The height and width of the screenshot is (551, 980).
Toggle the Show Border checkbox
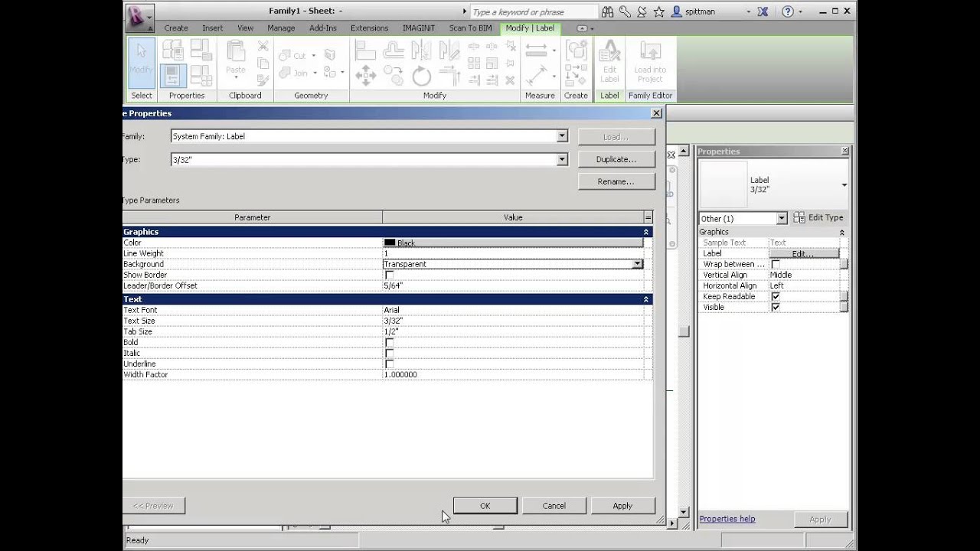pos(388,275)
